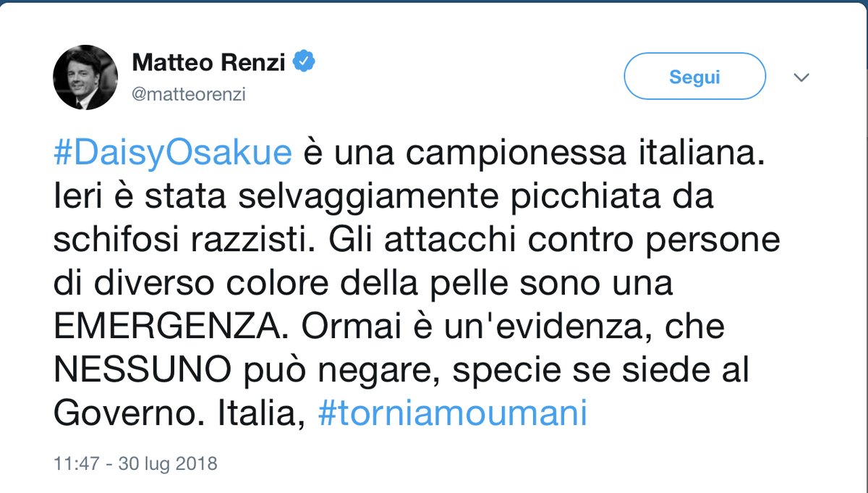Viewport: 868px width, 493px height.
Task: Click the blue verified badge icon
Action: tap(305, 63)
